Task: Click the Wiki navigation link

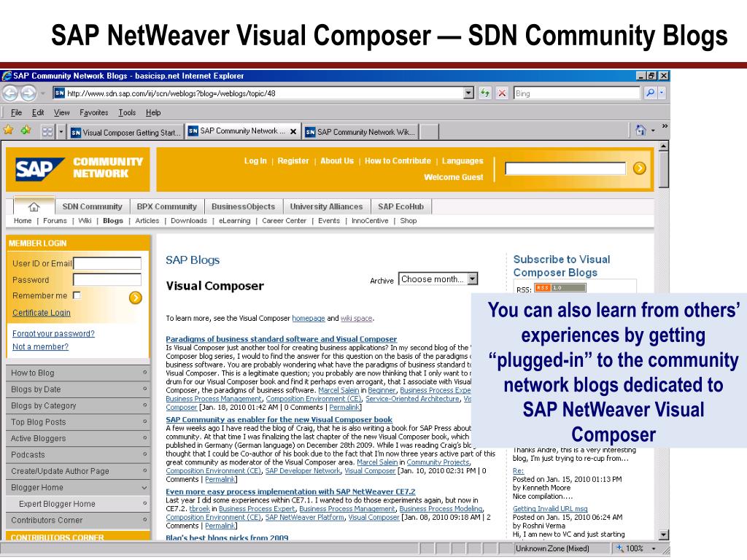Action: click(x=85, y=221)
